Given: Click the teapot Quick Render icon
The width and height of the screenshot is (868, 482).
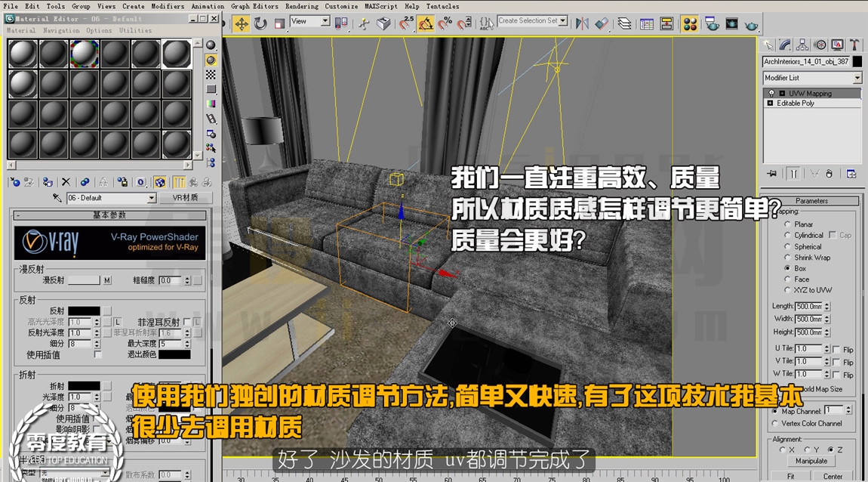Looking at the screenshot, I should [751, 24].
